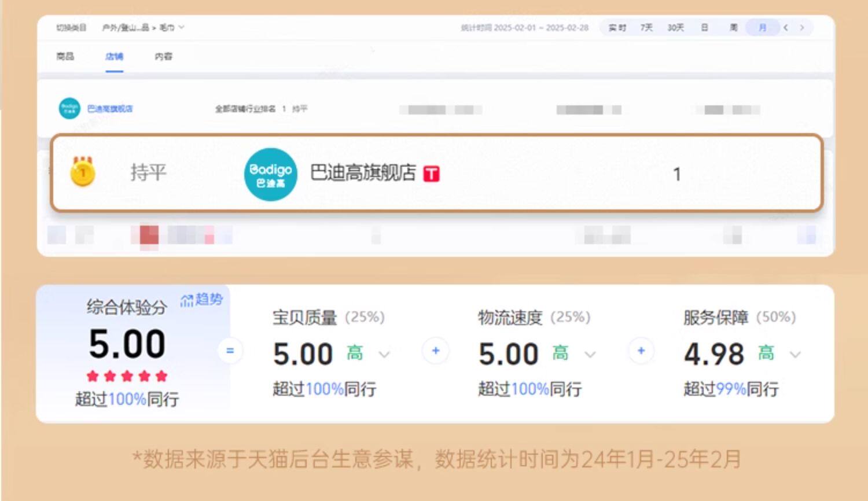Click the 服务保障 (50%) label
Image resolution: width=868 pixels, height=501 pixels.
740,317
